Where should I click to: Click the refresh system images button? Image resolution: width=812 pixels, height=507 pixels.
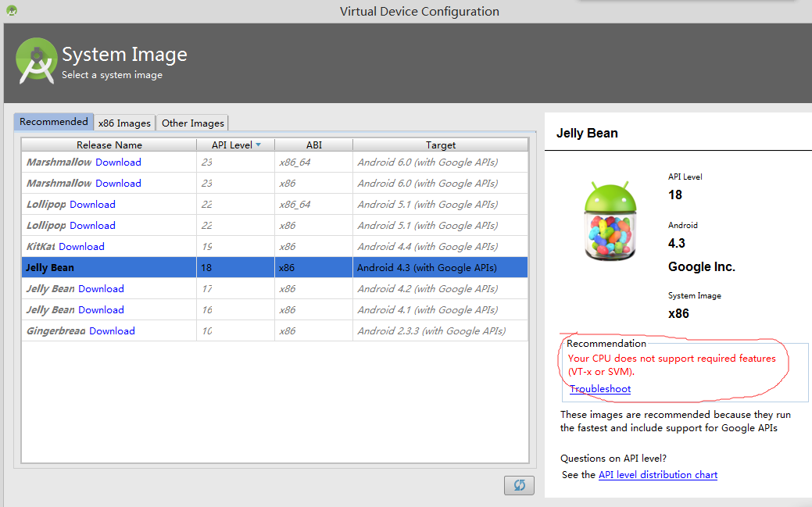[519, 485]
